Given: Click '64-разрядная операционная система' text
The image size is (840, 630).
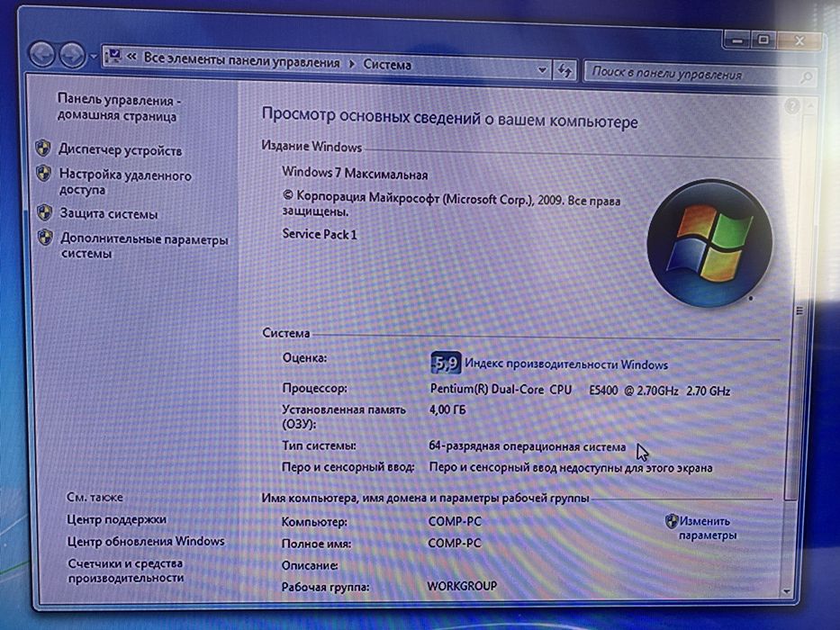Looking at the screenshot, I should point(528,446).
